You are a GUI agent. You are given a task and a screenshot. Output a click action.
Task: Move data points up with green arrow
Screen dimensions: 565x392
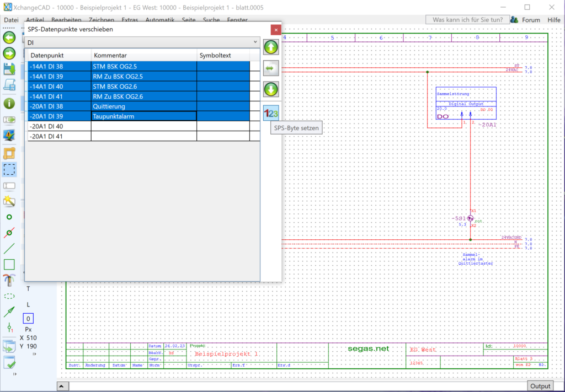[x=271, y=47]
